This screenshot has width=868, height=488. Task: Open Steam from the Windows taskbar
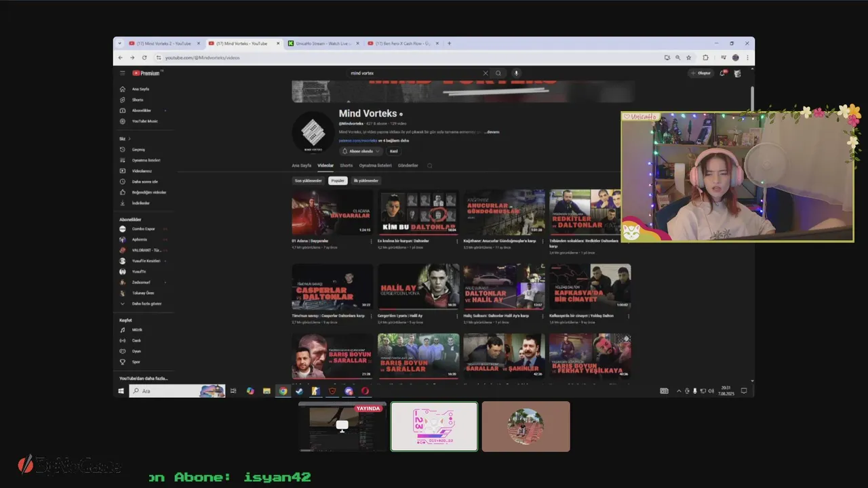(x=299, y=391)
